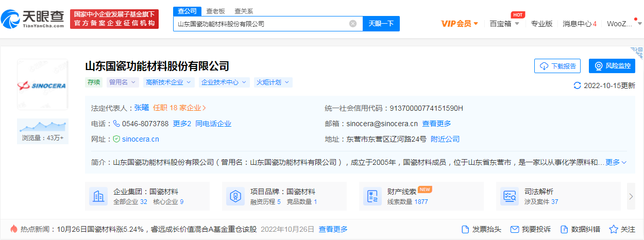Click the green shield icon beside sinocera.cn

click(x=116, y=139)
